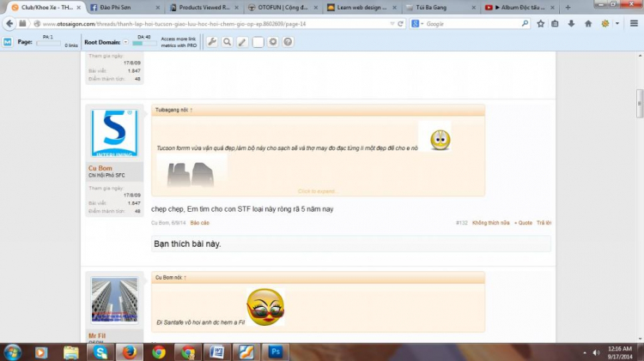Go back with the browser back arrow

pyautogui.click(x=9, y=24)
